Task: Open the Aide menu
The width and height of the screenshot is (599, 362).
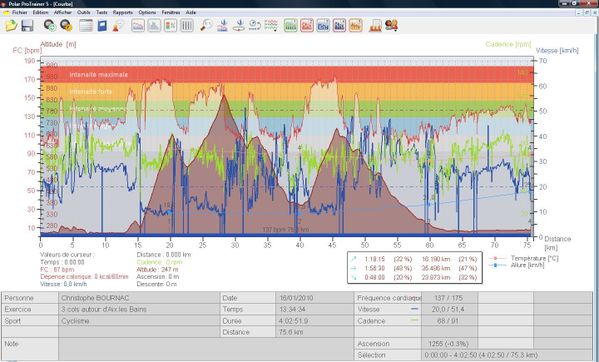Action: pyautogui.click(x=191, y=13)
